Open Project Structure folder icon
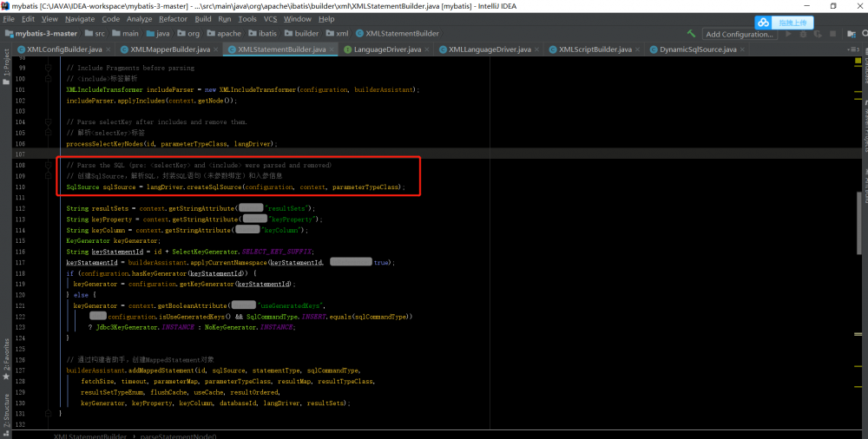The width and height of the screenshot is (868, 439). pos(852,34)
